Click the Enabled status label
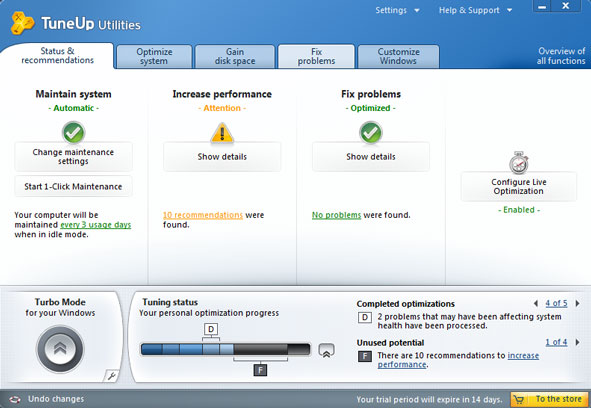The image size is (591, 408). pyautogui.click(x=519, y=210)
